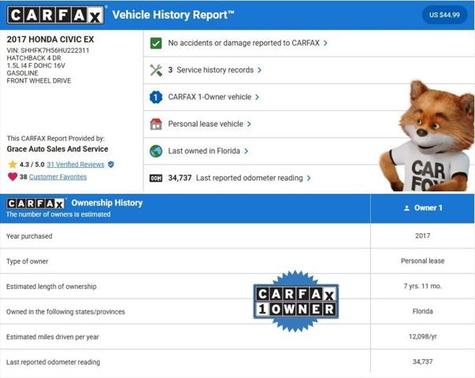This screenshot has width=475, height=378.
Task: Expand Last reported odometer reading chevron
Action: coord(309,178)
